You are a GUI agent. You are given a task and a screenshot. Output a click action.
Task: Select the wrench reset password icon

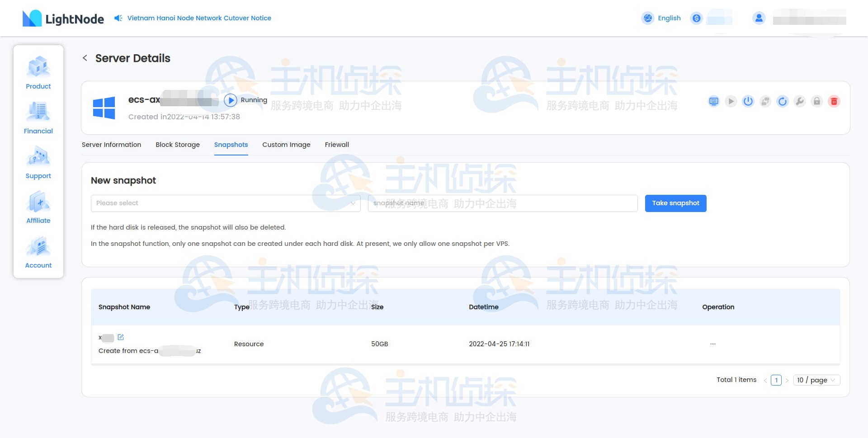pyautogui.click(x=800, y=101)
